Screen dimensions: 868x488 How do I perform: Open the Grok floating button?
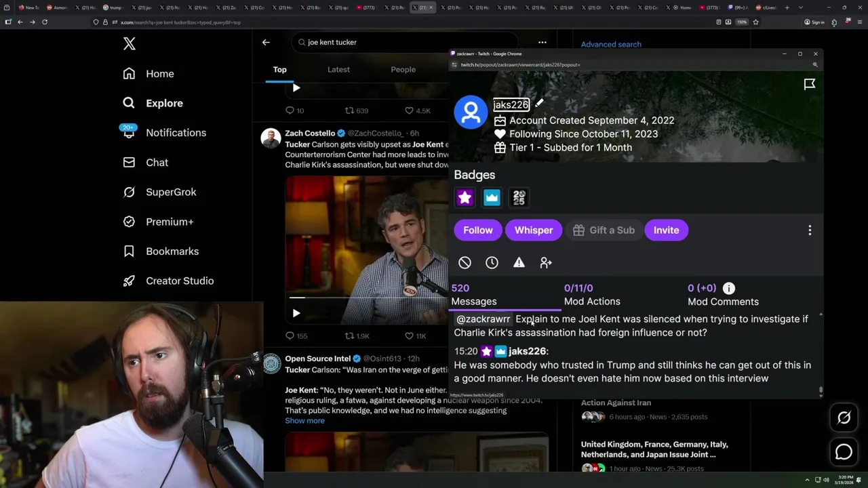point(844,418)
